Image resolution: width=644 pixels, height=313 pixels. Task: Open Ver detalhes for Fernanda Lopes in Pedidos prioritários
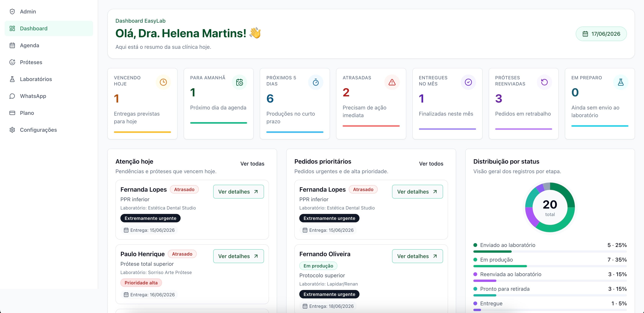pos(418,192)
